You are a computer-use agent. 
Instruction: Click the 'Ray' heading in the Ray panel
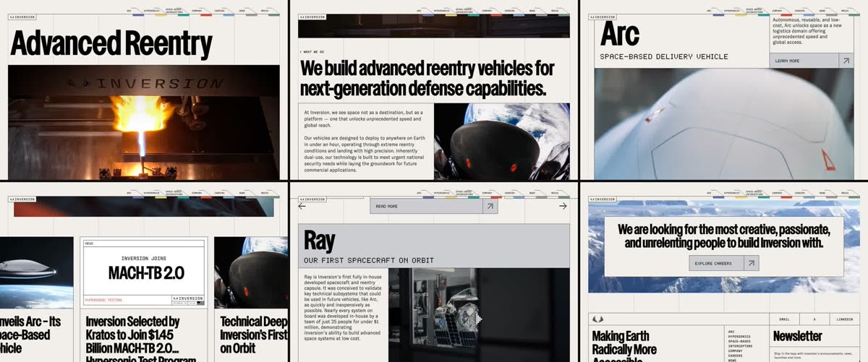click(319, 240)
